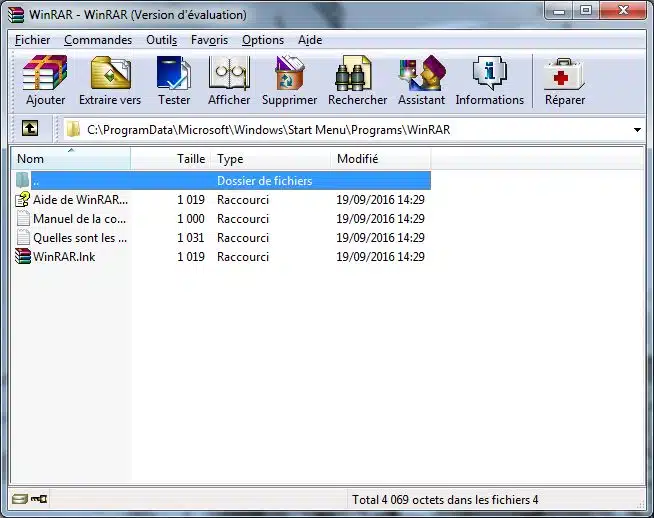Image resolution: width=654 pixels, height=518 pixels.
Task: Click the address path text field
Action: (x=355, y=130)
